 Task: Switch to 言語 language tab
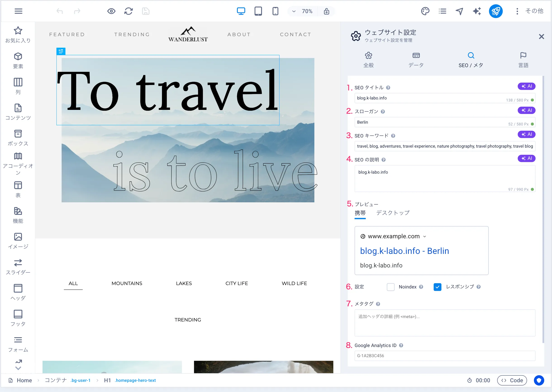click(523, 60)
